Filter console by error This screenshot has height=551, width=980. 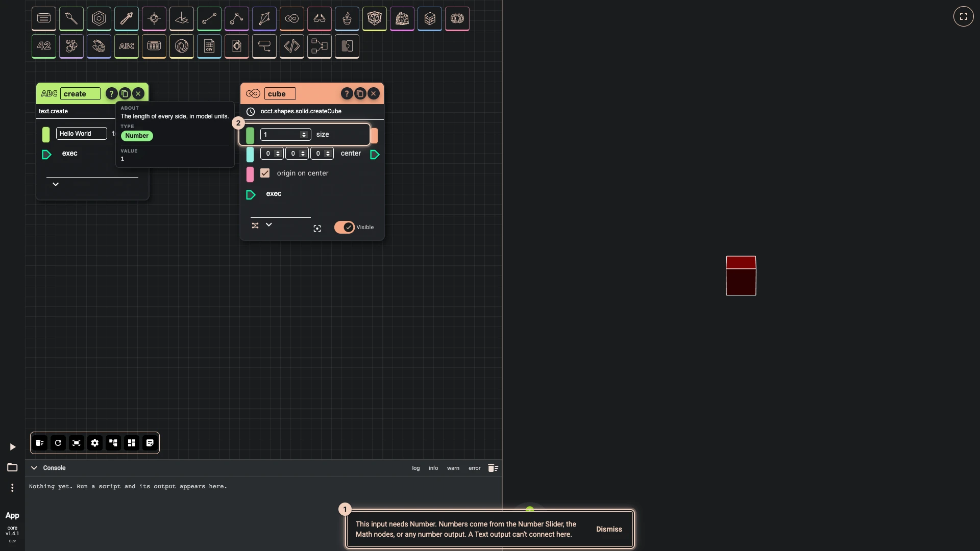pyautogui.click(x=475, y=468)
